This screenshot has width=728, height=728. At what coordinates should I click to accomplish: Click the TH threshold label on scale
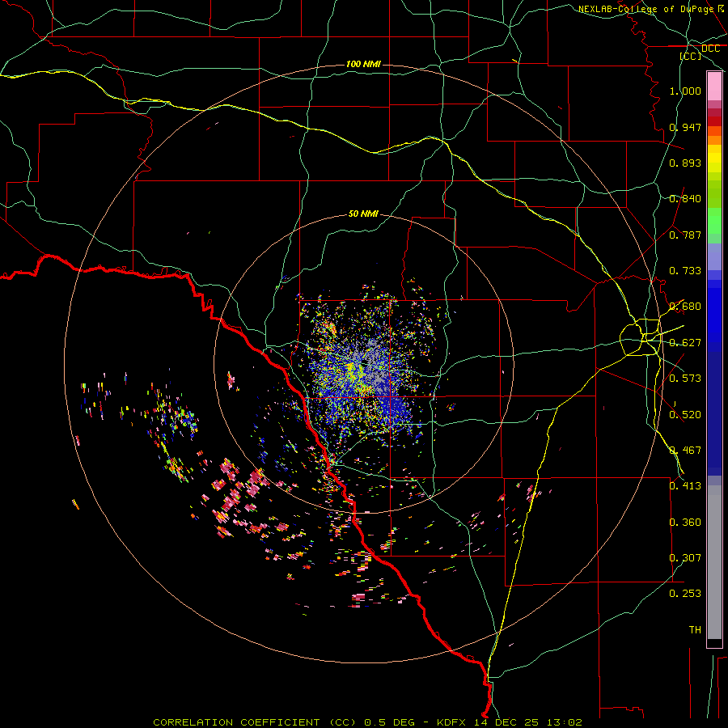click(695, 630)
